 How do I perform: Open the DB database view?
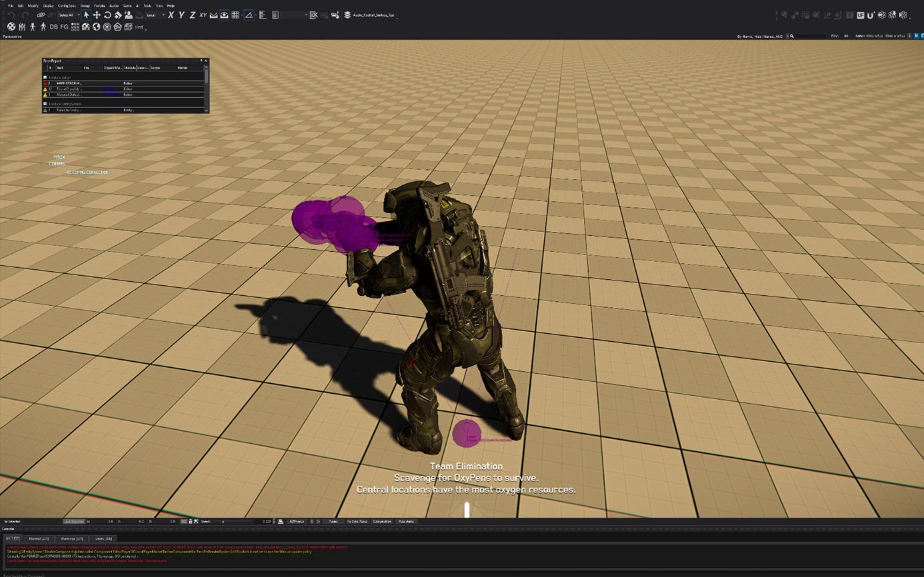point(54,27)
